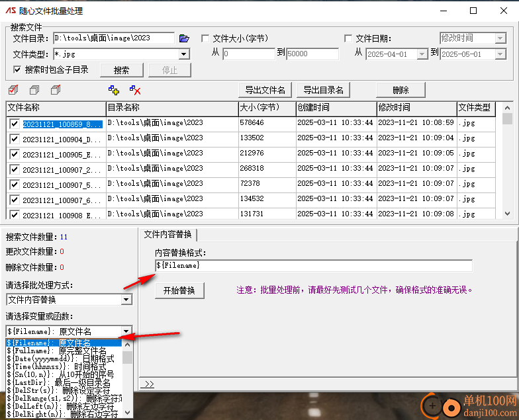519x420 pixels.
Task: Click the file directory path input field
Action: [114, 38]
